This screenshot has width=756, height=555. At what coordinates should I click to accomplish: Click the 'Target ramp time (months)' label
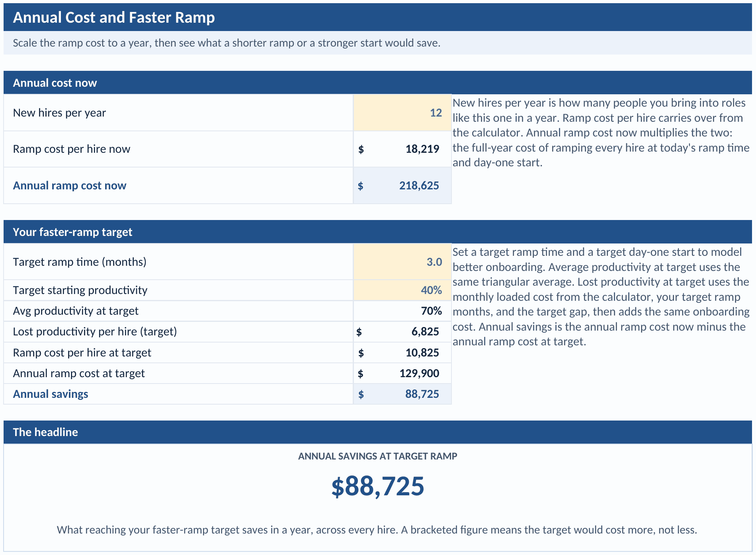point(80,262)
